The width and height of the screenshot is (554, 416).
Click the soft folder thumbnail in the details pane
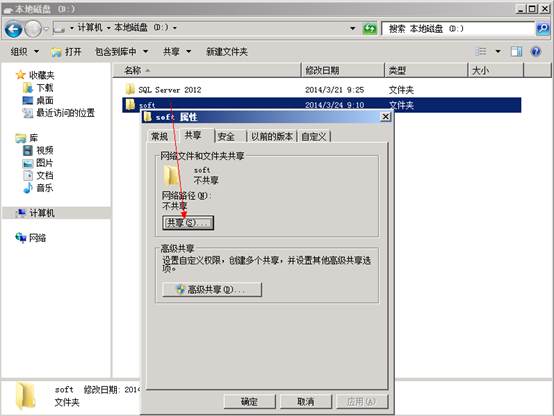25,396
